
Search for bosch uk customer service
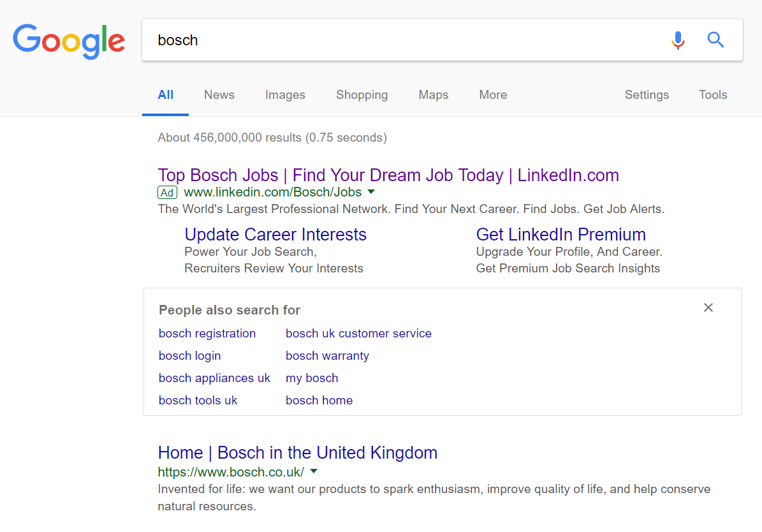click(358, 334)
